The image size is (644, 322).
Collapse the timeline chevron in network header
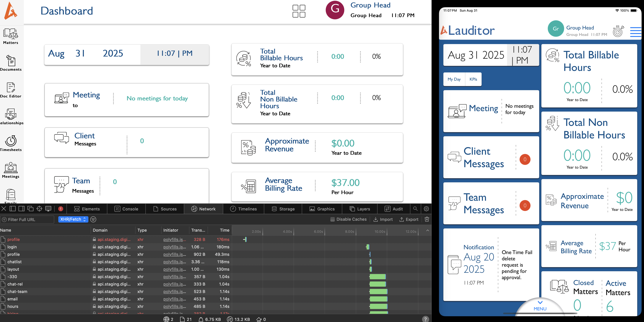(x=427, y=230)
